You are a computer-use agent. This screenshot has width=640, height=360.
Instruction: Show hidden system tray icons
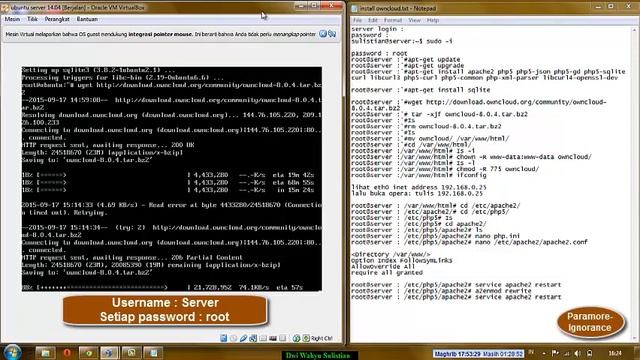coord(544,353)
